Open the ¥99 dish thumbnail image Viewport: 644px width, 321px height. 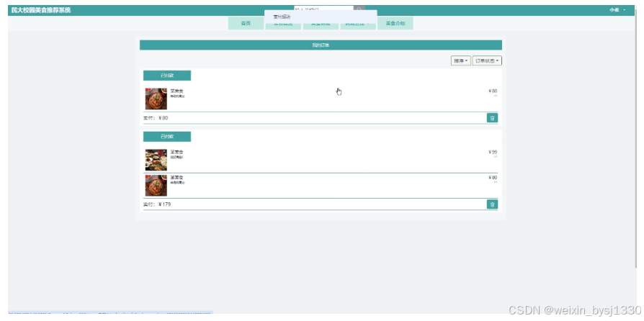(x=156, y=160)
